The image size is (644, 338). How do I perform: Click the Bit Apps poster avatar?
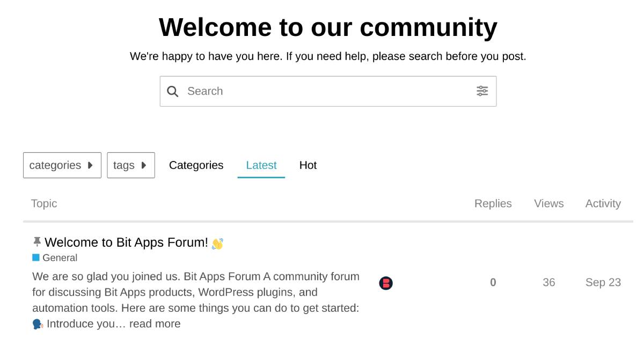[x=386, y=283]
